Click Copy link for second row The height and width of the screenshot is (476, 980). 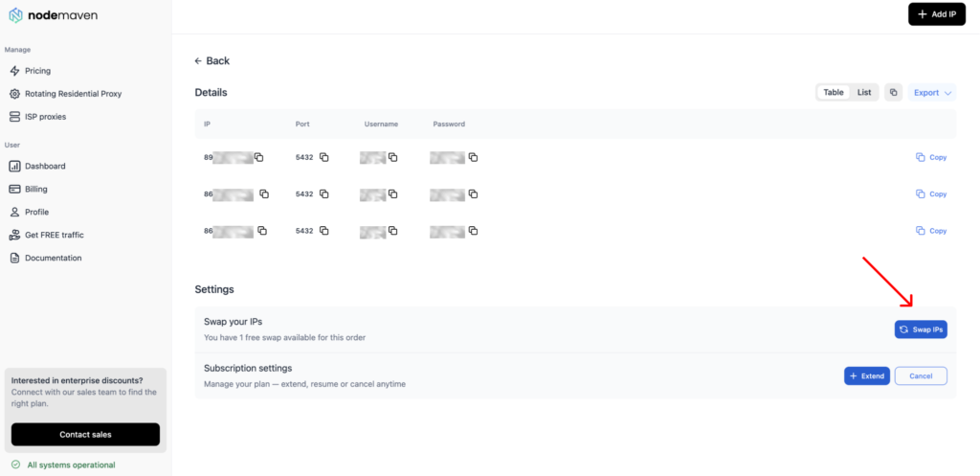pos(931,193)
